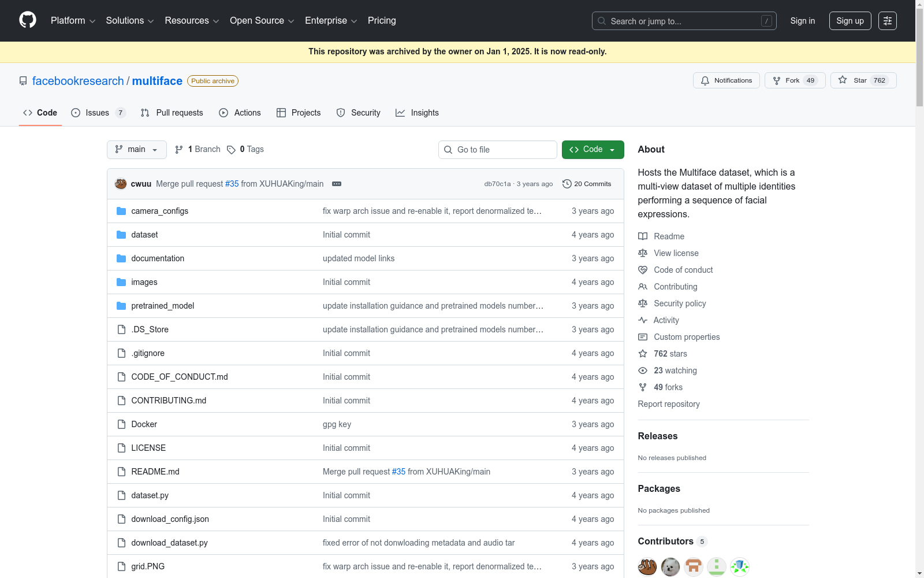Open the Projects tab
924x578 pixels.
[299, 113]
